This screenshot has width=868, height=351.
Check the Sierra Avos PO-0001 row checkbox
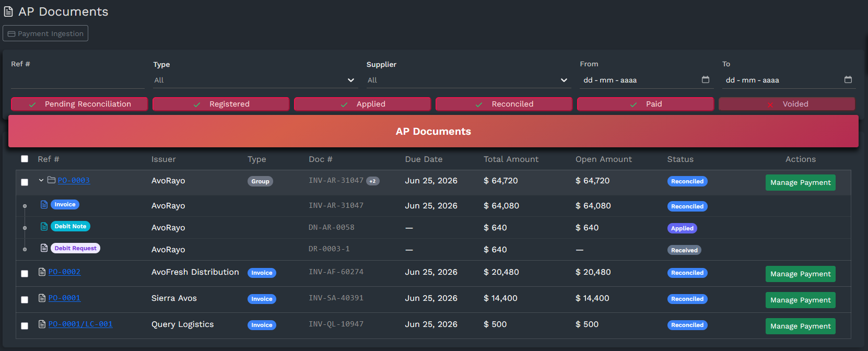pos(25,300)
